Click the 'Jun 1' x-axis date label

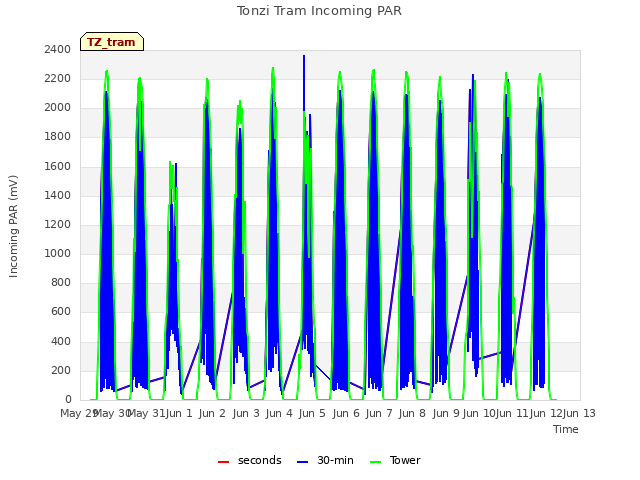[179, 413]
